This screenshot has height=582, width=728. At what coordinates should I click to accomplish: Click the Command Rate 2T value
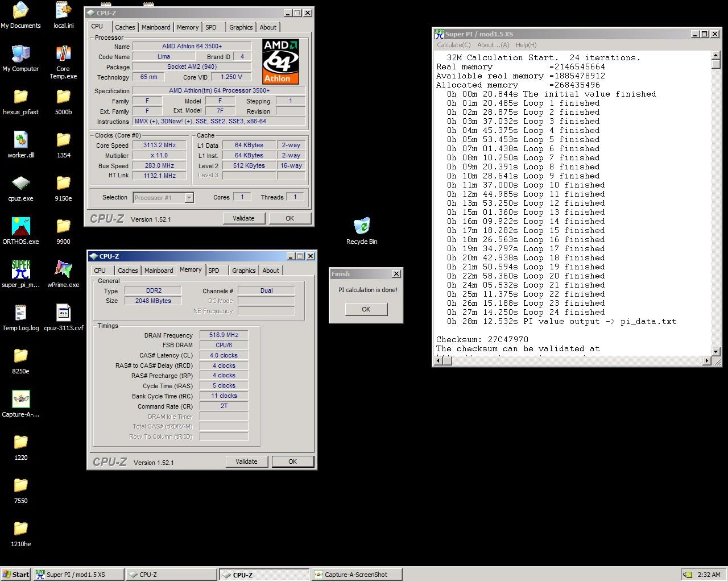pos(224,406)
